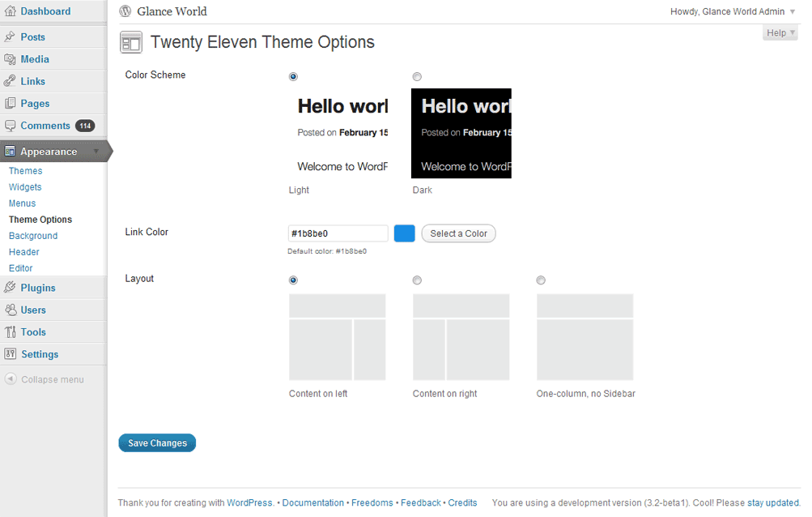812x517 pixels.
Task: Click the blue link color swatch
Action: tap(405, 233)
